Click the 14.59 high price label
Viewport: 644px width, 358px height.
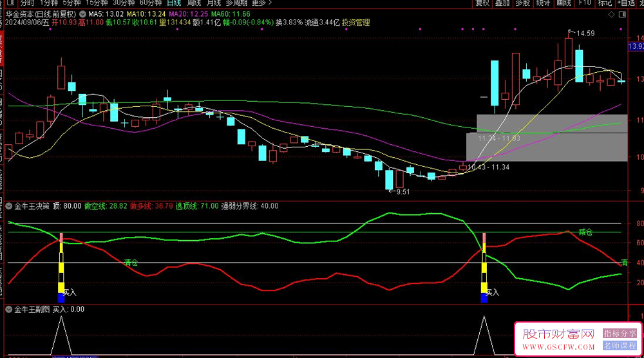click(x=585, y=33)
